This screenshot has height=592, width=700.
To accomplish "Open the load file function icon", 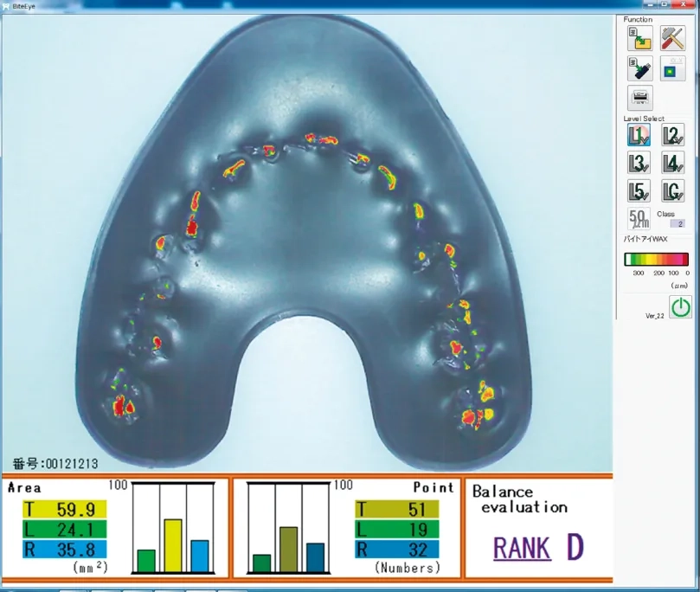I will [x=639, y=39].
